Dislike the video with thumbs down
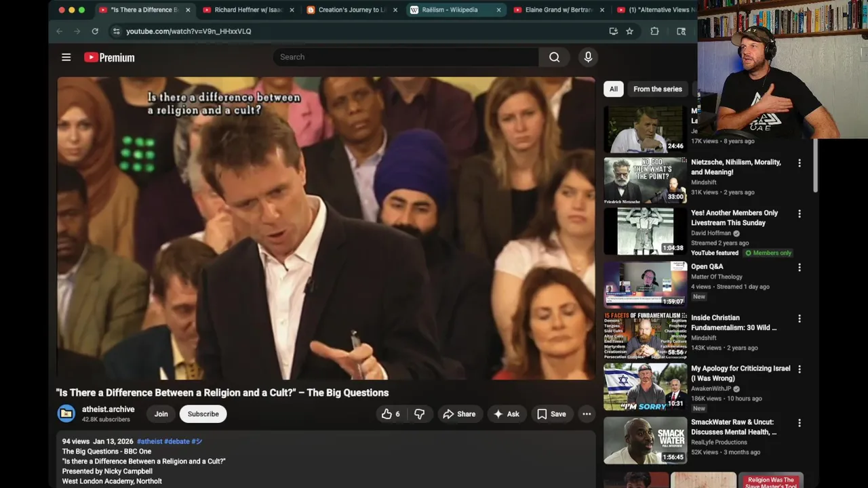Viewport: 868px width, 488px height. tap(419, 414)
